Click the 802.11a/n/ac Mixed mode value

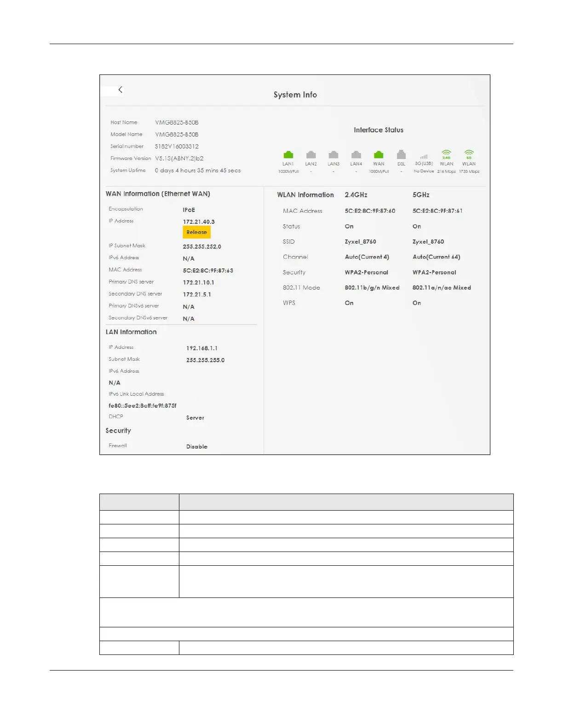tap(442, 288)
